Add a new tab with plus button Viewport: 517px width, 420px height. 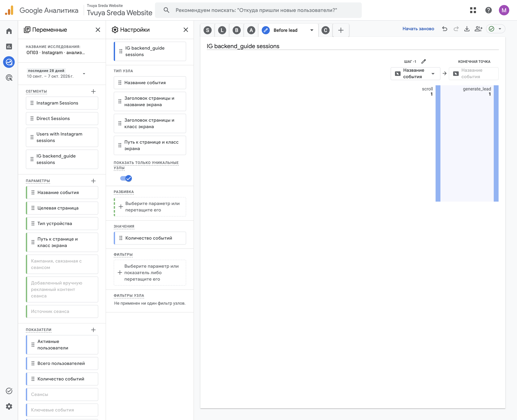point(341,30)
